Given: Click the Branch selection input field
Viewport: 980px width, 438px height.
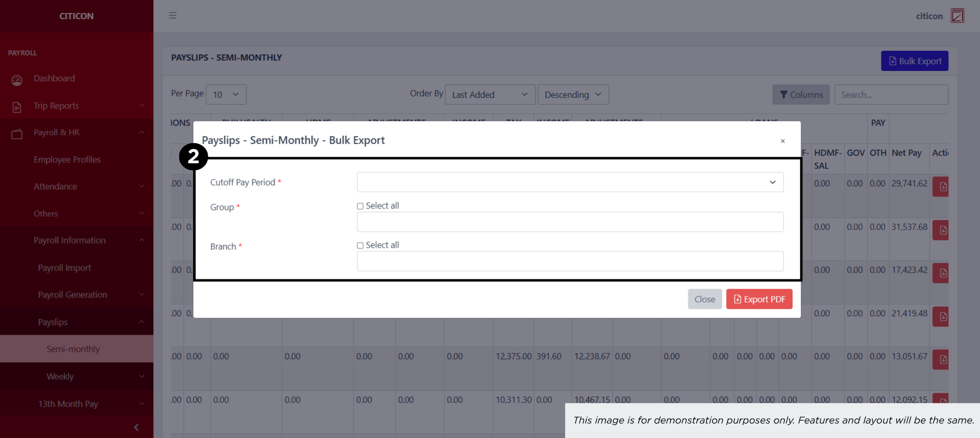Looking at the screenshot, I should point(570,261).
